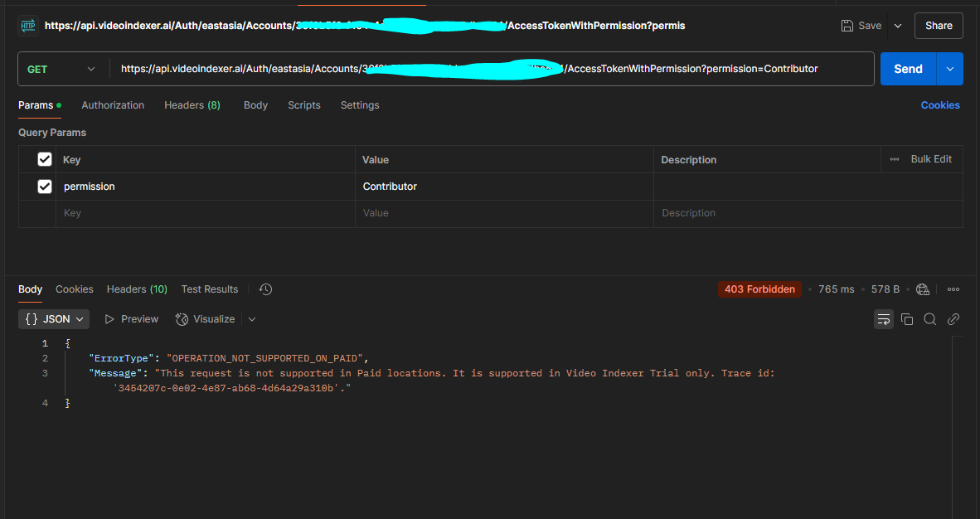
Task: Open the response more options ellipsis icon
Action: coord(953,289)
